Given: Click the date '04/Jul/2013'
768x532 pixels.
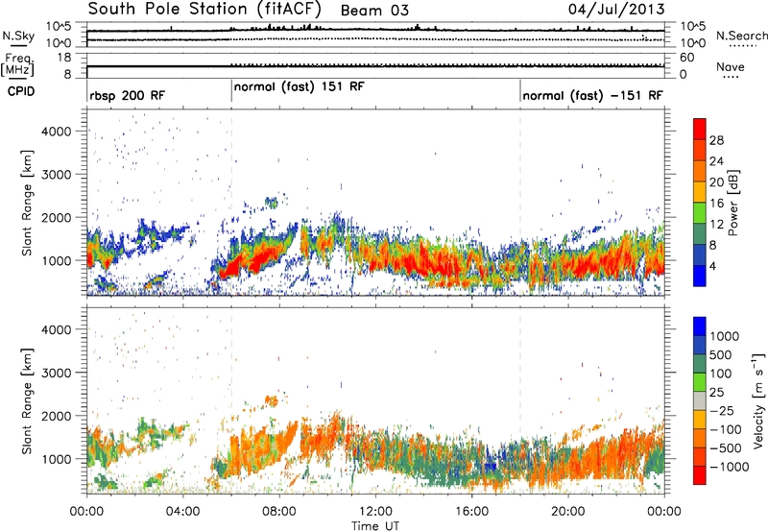Looking at the screenshot, I should click(x=616, y=10).
